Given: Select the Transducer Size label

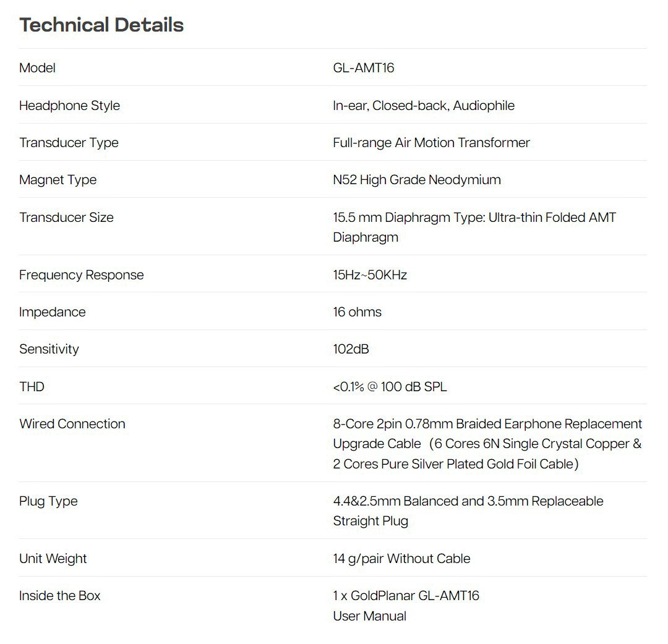Looking at the screenshot, I should 66,218.
